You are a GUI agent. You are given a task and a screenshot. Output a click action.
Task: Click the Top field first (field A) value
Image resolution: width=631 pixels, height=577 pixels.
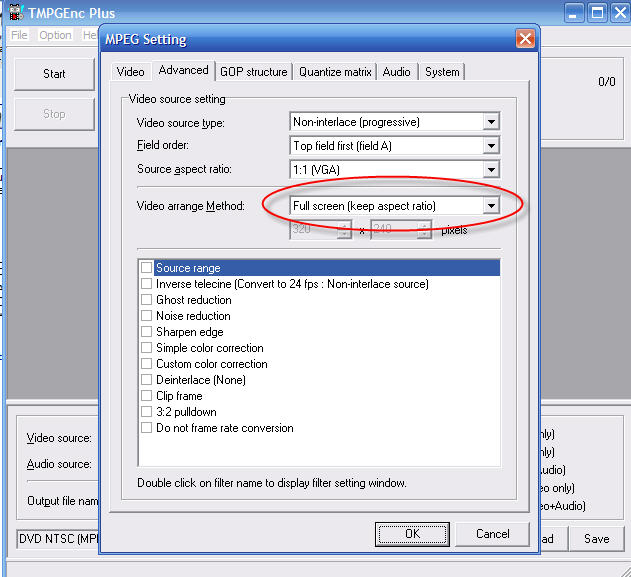coord(342,146)
